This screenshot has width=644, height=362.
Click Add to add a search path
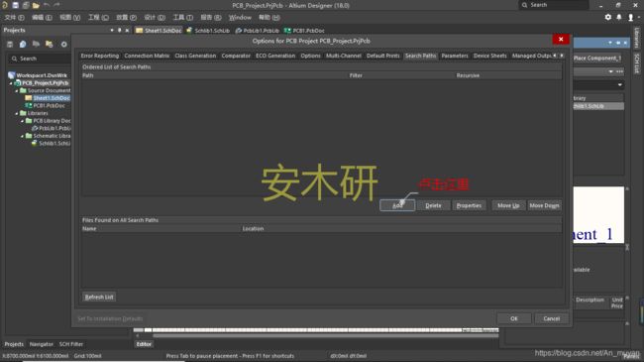pyautogui.click(x=397, y=205)
